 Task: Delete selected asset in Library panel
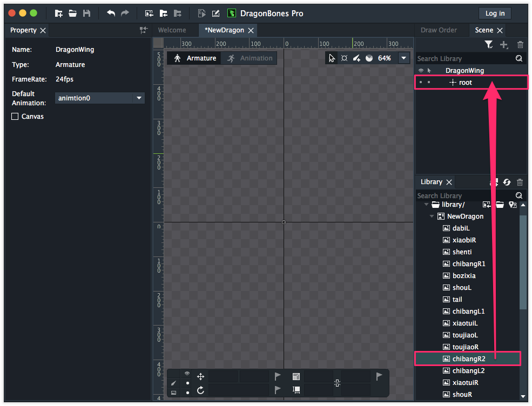tap(520, 182)
